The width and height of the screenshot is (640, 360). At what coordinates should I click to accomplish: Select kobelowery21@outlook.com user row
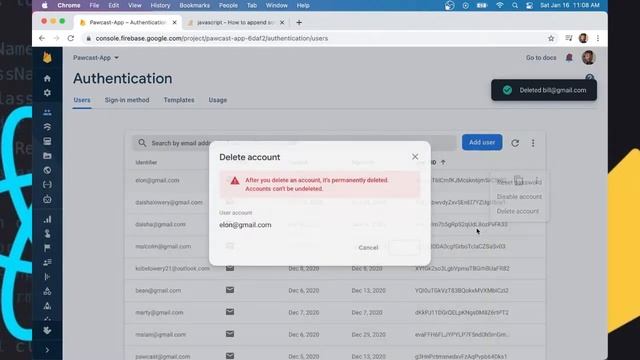click(x=335, y=268)
